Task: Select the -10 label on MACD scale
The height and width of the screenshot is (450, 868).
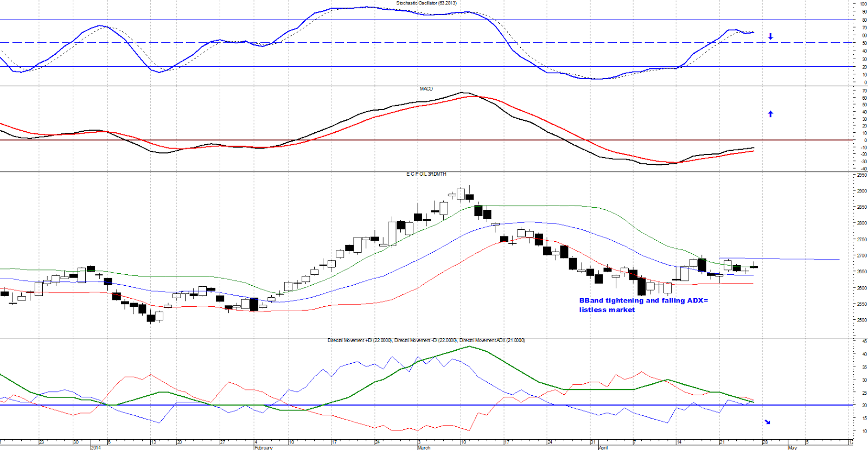Action: (864, 147)
